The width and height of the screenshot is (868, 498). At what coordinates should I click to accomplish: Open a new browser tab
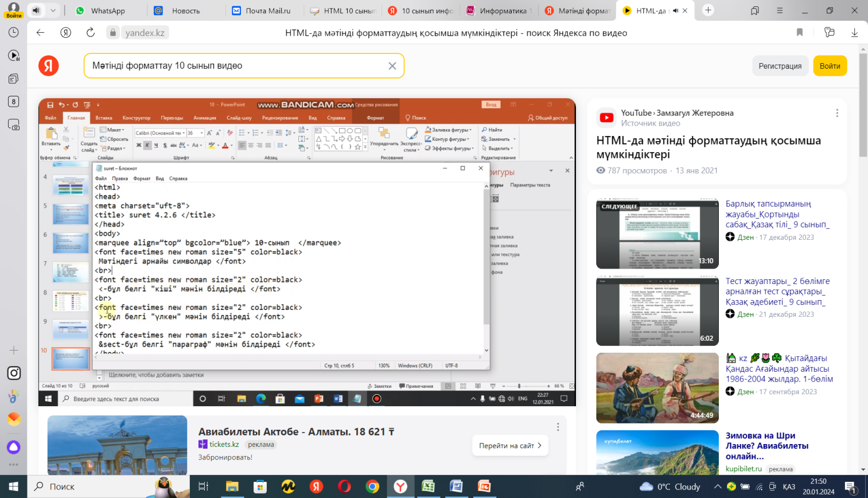point(708,10)
